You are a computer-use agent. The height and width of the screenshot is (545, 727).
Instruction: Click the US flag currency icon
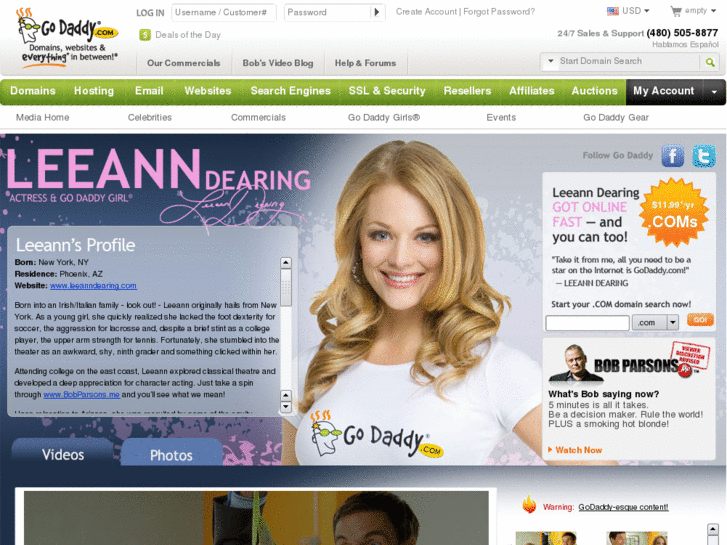(x=612, y=11)
